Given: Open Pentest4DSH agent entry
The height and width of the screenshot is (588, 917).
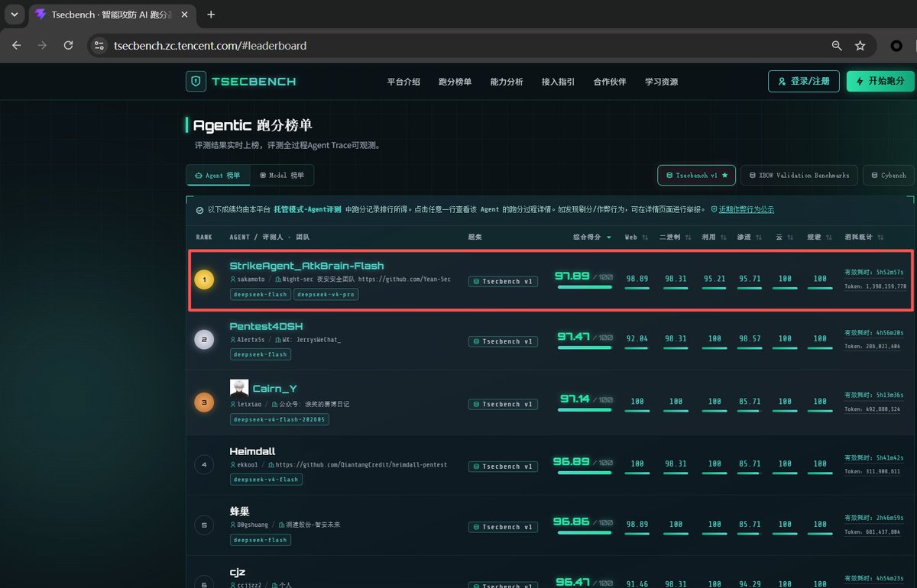Looking at the screenshot, I should click(x=267, y=326).
